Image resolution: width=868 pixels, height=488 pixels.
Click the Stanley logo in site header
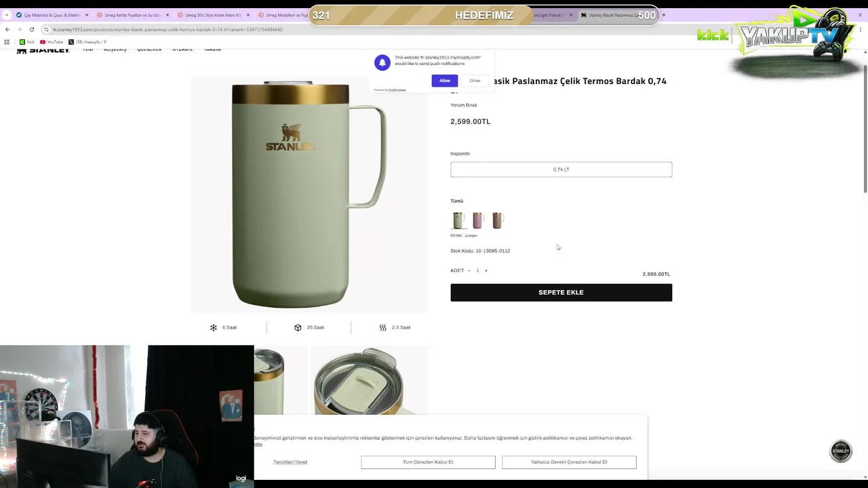tap(43, 49)
